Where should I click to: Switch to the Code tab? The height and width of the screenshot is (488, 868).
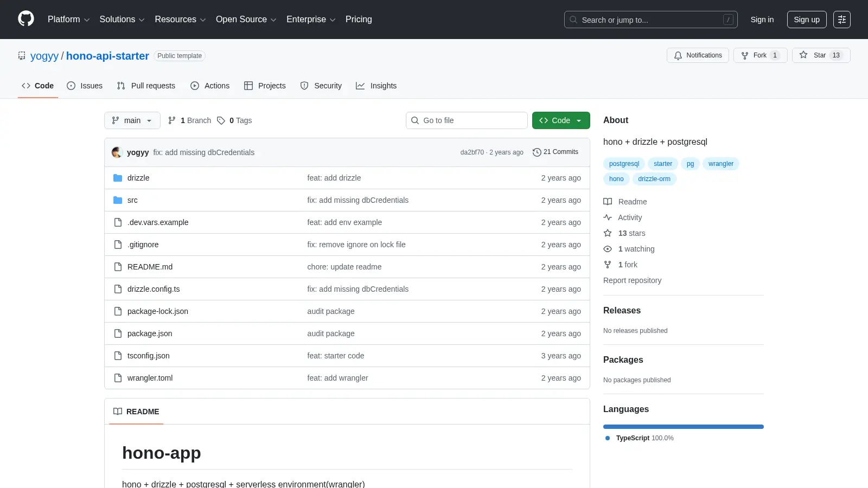38,86
